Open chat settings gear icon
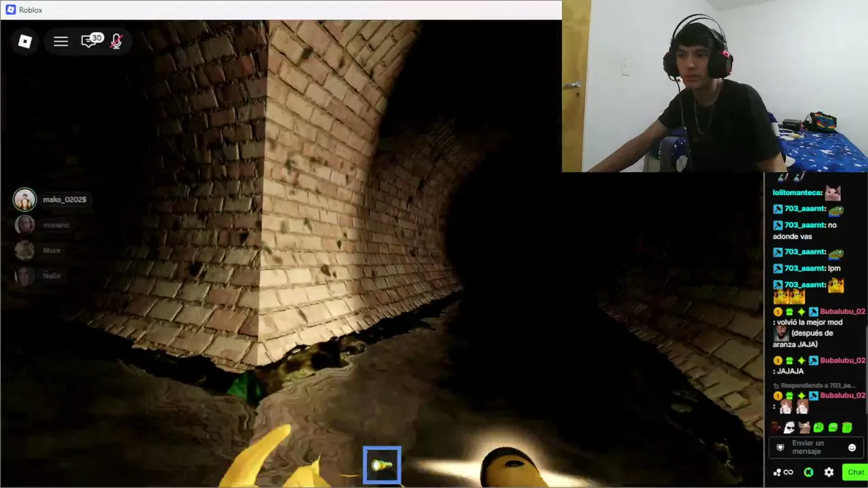Image resolution: width=868 pixels, height=488 pixels. coord(829,472)
